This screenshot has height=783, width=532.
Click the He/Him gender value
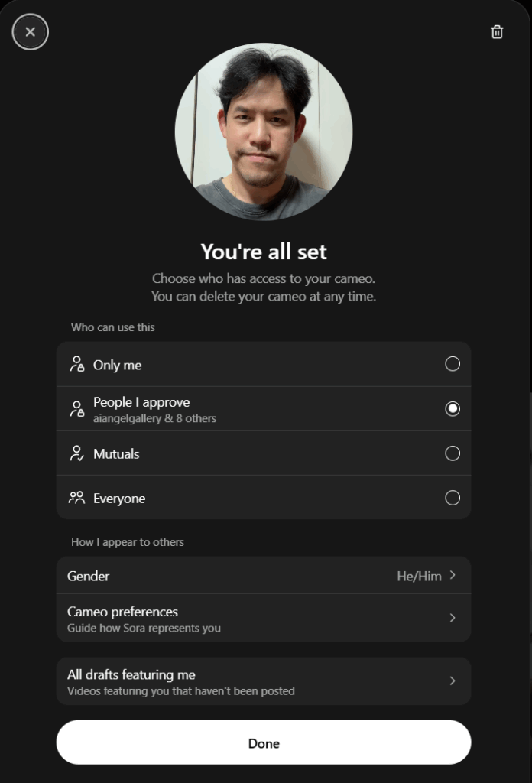pyautogui.click(x=419, y=576)
